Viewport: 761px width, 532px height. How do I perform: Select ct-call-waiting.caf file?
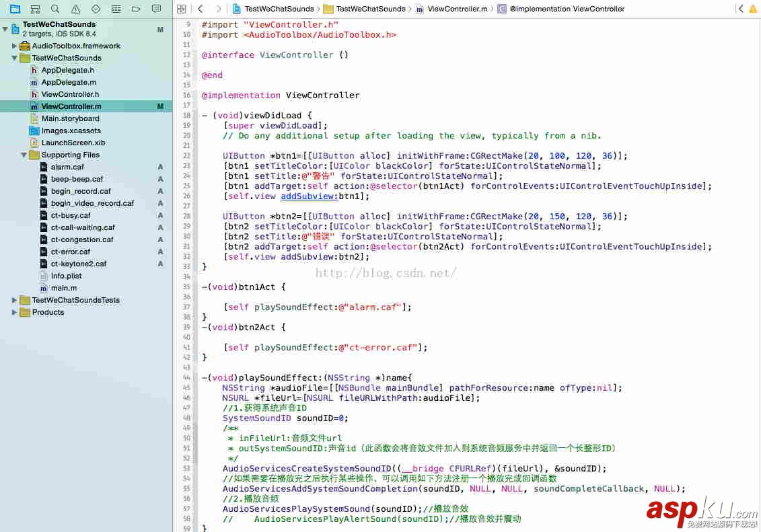tap(83, 228)
